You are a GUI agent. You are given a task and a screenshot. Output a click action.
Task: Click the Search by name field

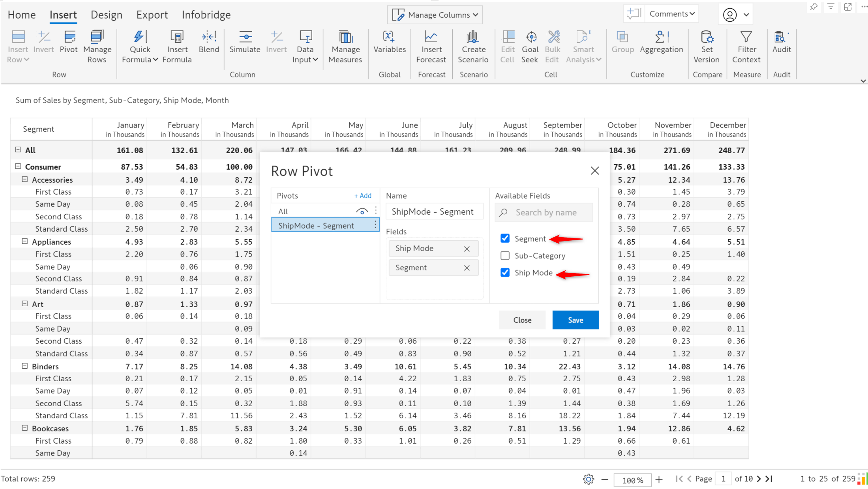click(x=544, y=213)
